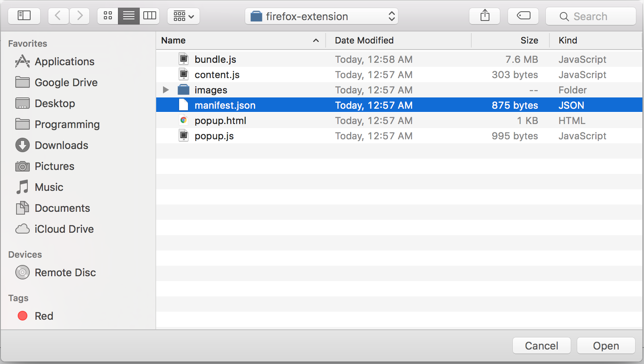The height and width of the screenshot is (364, 644).
Task: Click the Google Drive folder icon
Action: tap(23, 82)
